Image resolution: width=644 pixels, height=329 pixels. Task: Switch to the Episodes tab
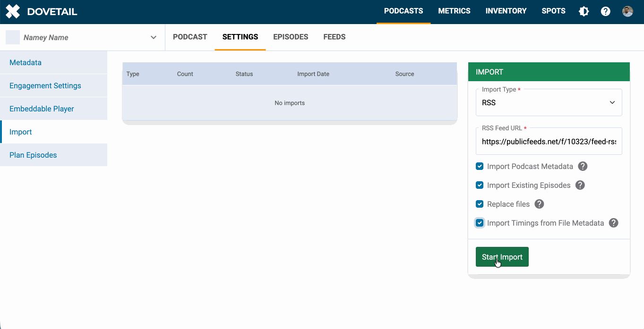(x=291, y=37)
